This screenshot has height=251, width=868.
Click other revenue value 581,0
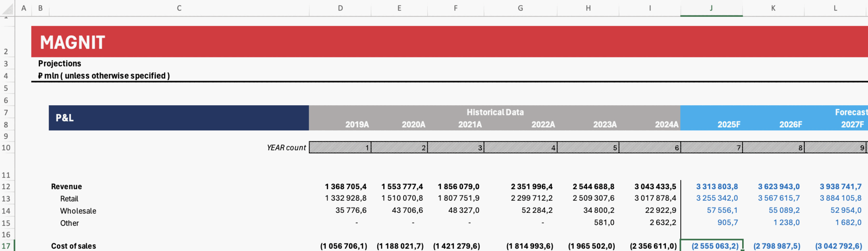[604, 223]
